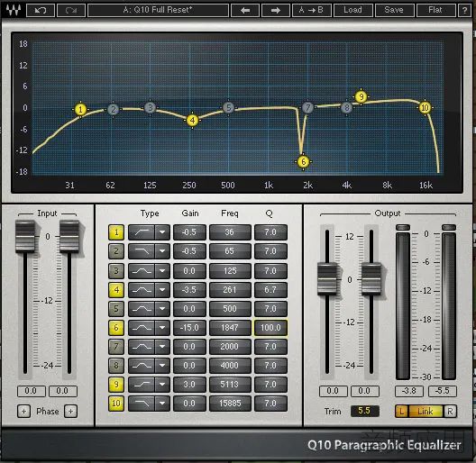Viewport: 476px width, 463px height.
Task: Toggle band 5 on/off button
Action: pos(116,309)
